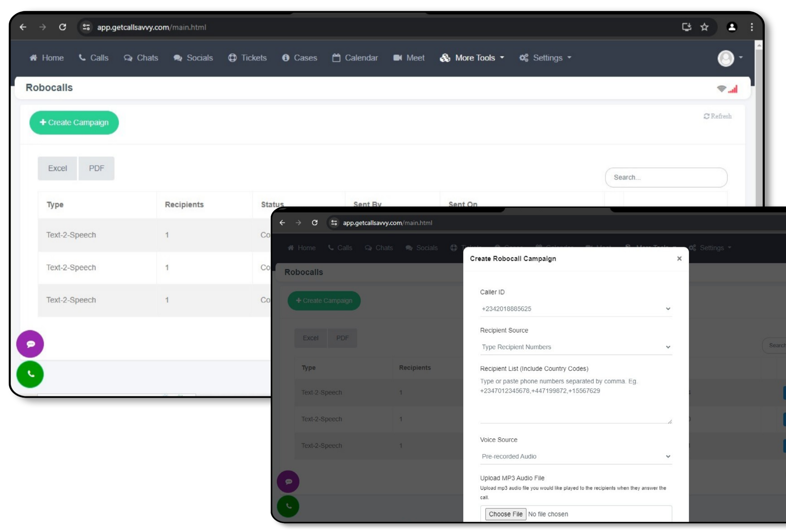The image size is (786, 532).
Task: Click back arrow in the rear browser window
Action: (x=23, y=27)
